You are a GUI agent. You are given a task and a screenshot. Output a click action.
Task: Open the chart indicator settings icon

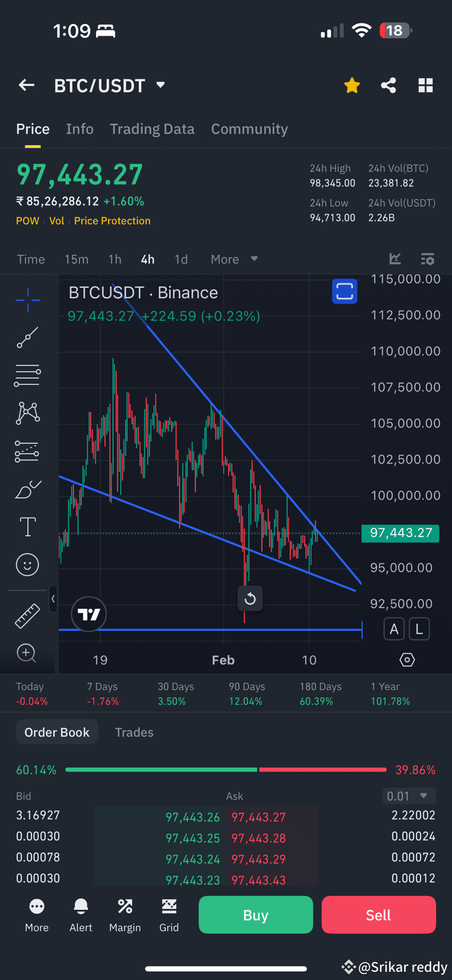[x=428, y=259]
